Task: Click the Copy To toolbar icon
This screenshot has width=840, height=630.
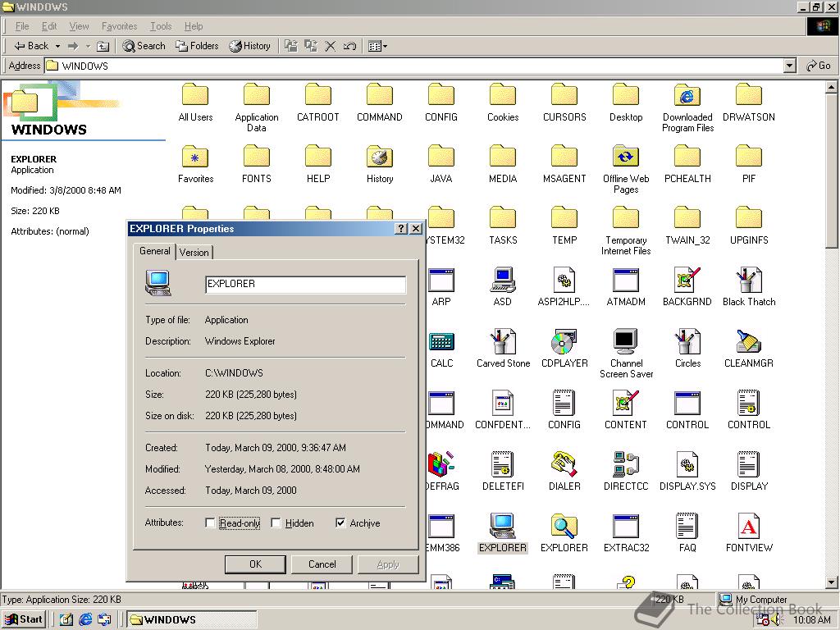Action: (311, 46)
